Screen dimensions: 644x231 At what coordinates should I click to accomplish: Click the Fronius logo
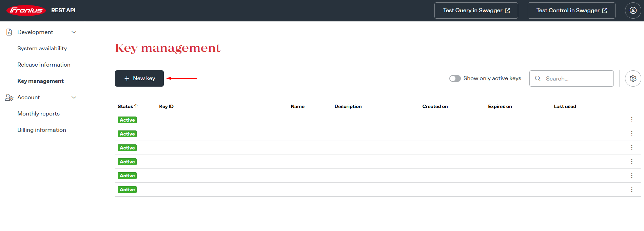pyautogui.click(x=26, y=11)
